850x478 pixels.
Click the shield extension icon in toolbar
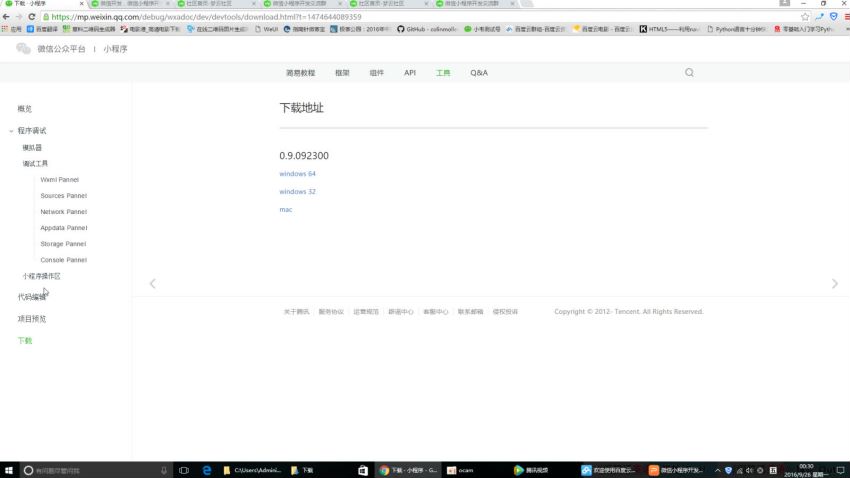coord(834,17)
